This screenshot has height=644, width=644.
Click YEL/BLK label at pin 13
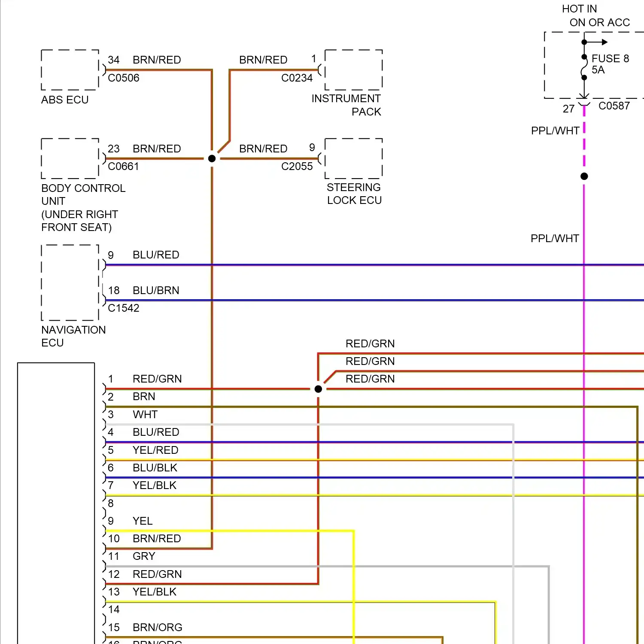click(155, 592)
